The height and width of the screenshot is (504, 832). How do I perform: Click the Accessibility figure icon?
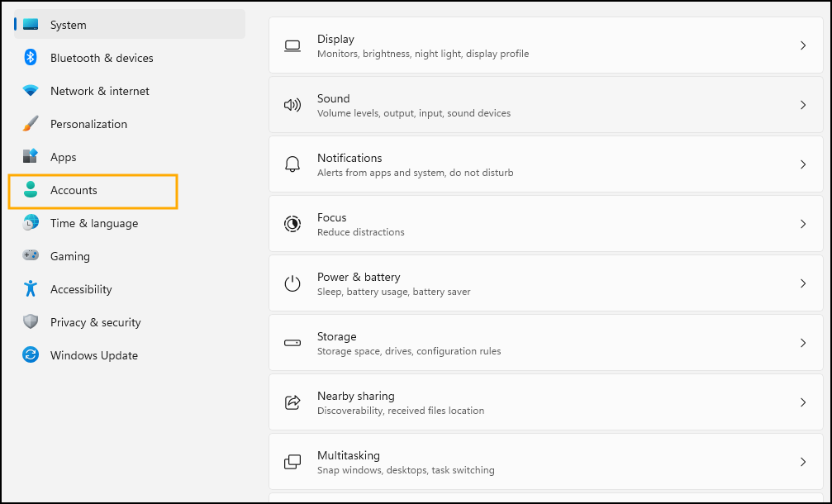pos(31,289)
